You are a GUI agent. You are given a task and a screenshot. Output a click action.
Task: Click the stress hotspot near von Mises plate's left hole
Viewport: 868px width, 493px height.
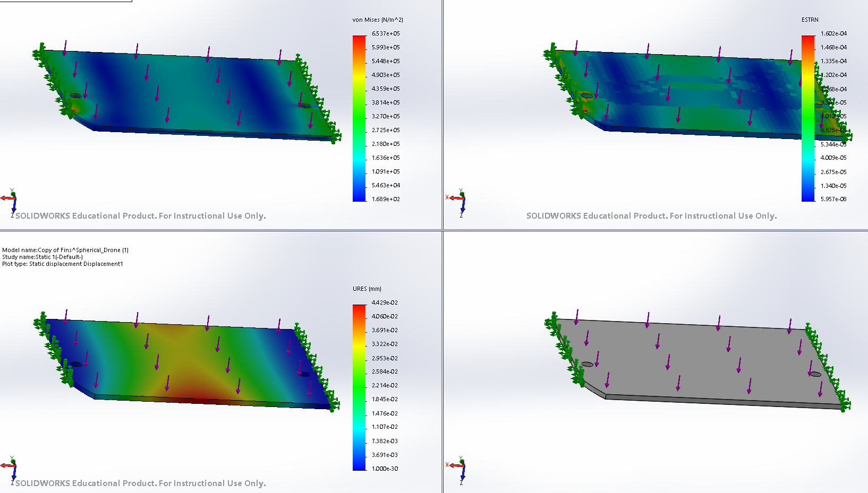pyautogui.click(x=74, y=108)
